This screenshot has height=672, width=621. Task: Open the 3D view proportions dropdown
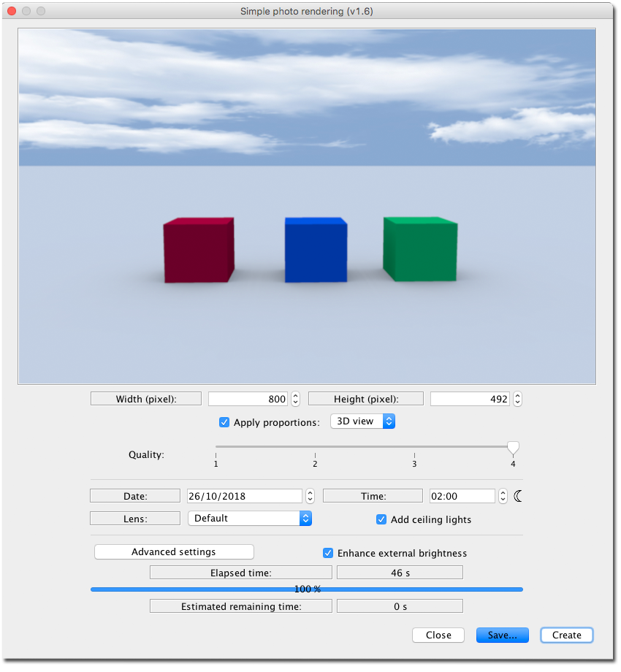(x=362, y=421)
